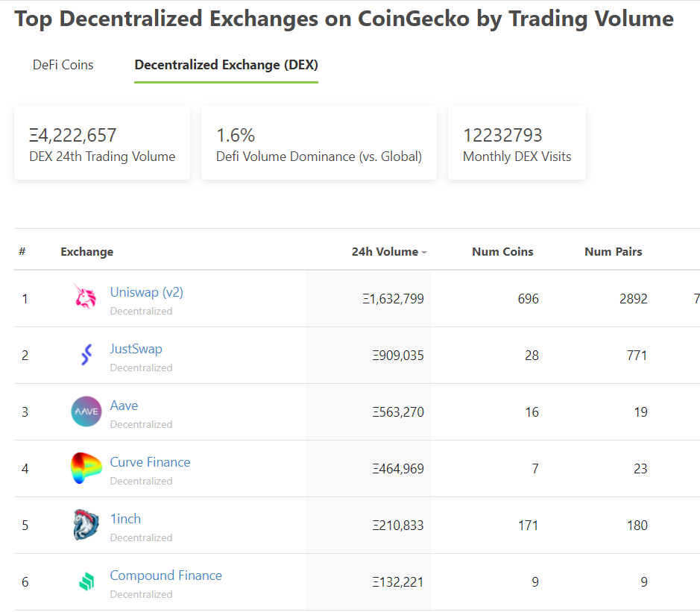
Task: Click the Curve Finance rainbow logo
Action: click(x=86, y=468)
